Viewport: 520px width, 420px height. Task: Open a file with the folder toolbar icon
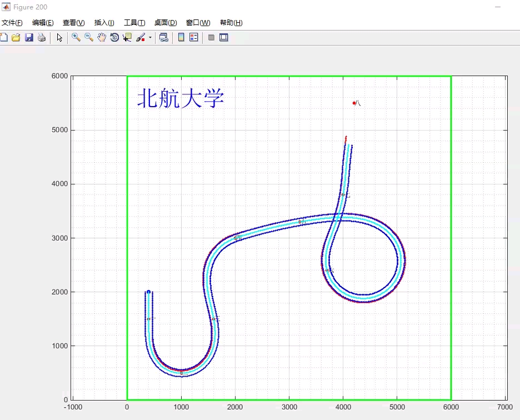[16, 37]
